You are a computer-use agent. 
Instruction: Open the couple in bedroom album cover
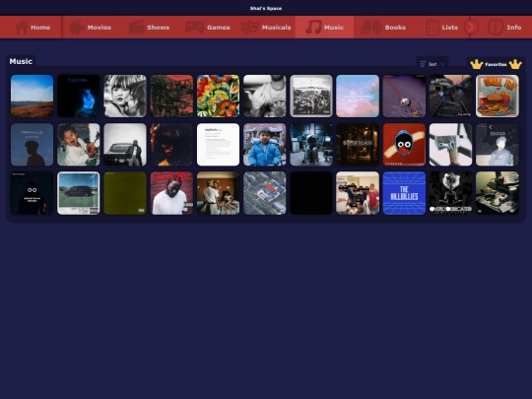click(218, 193)
